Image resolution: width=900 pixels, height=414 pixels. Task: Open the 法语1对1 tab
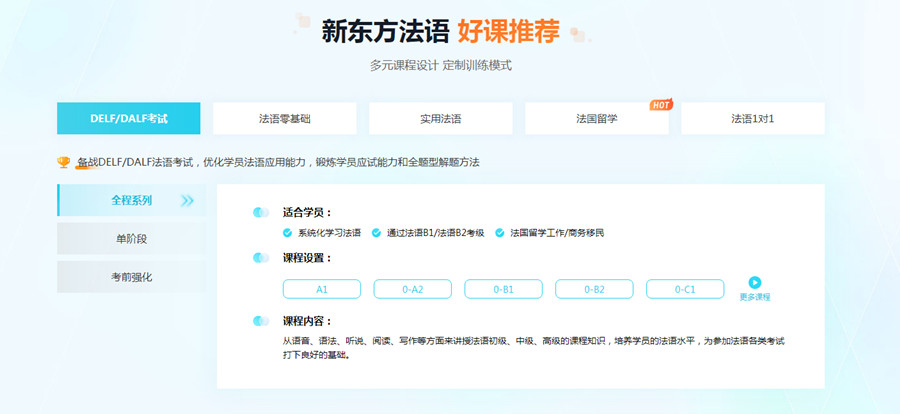752,118
